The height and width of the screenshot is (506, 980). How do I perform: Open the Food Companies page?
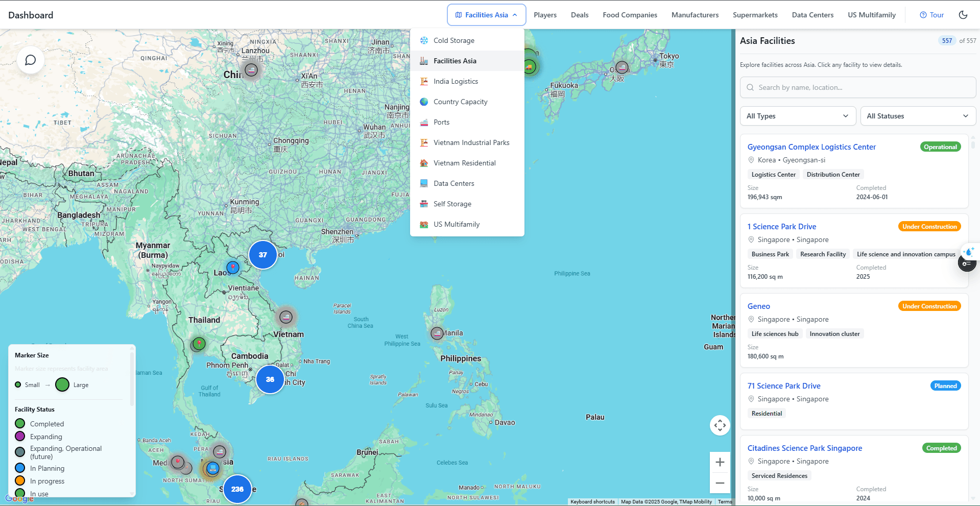[x=629, y=15]
